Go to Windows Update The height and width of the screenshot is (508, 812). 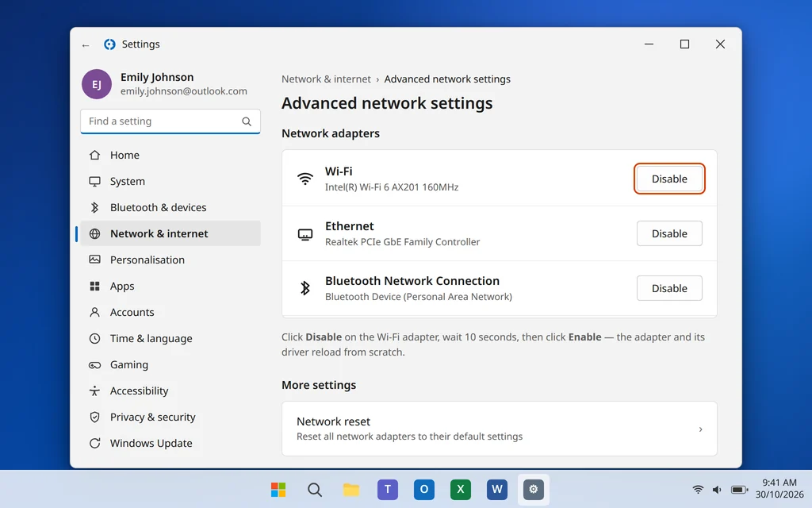[x=169, y=443]
